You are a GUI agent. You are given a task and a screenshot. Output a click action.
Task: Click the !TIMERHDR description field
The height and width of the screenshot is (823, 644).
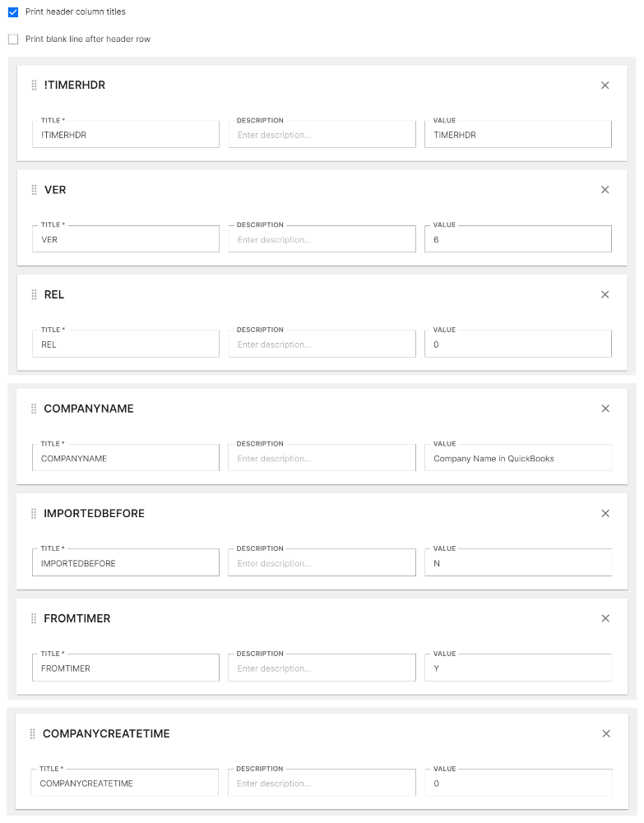322,135
